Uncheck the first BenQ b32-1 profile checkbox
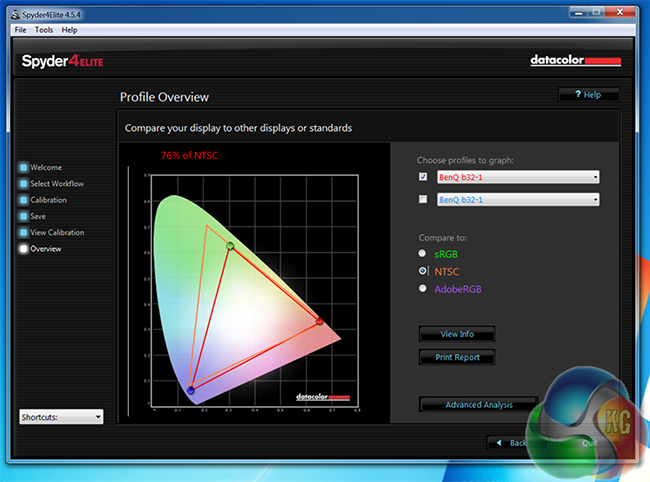The image size is (650, 482). tap(423, 177)
